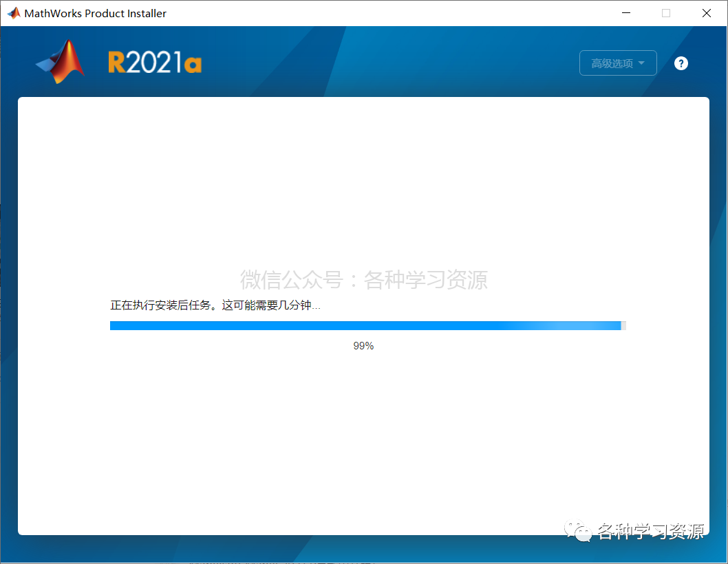Click the 99% progress text
The width and height of the screenshot is (728, 564).
(363, 346)
